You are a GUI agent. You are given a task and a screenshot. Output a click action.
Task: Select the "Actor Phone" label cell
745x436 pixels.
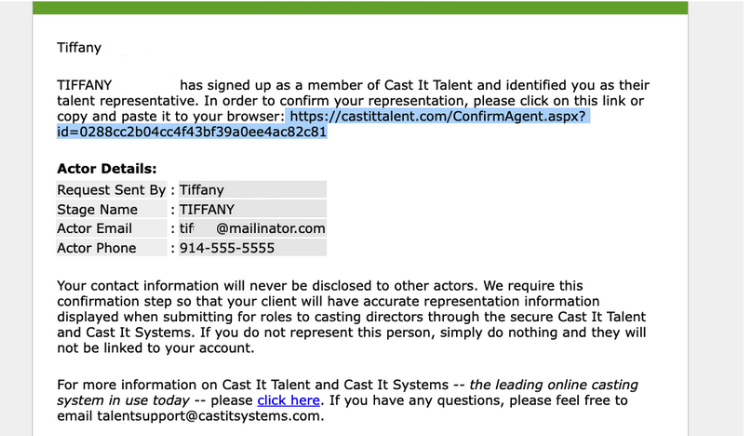[x=100, y=248]
